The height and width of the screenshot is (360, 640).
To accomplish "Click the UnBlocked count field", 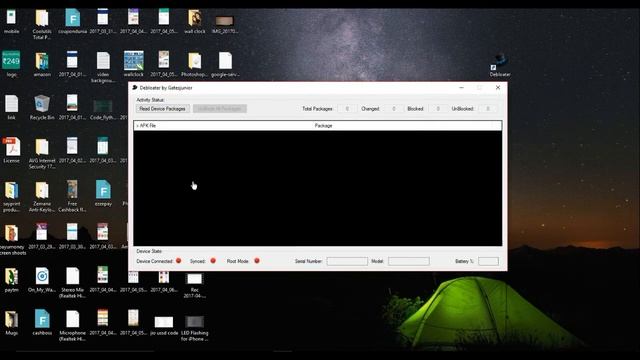I will pos(488,109).
